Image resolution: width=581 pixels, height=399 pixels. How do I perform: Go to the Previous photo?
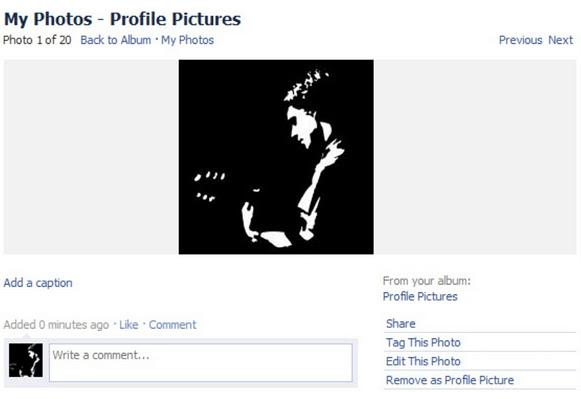[x=520, y=40]
